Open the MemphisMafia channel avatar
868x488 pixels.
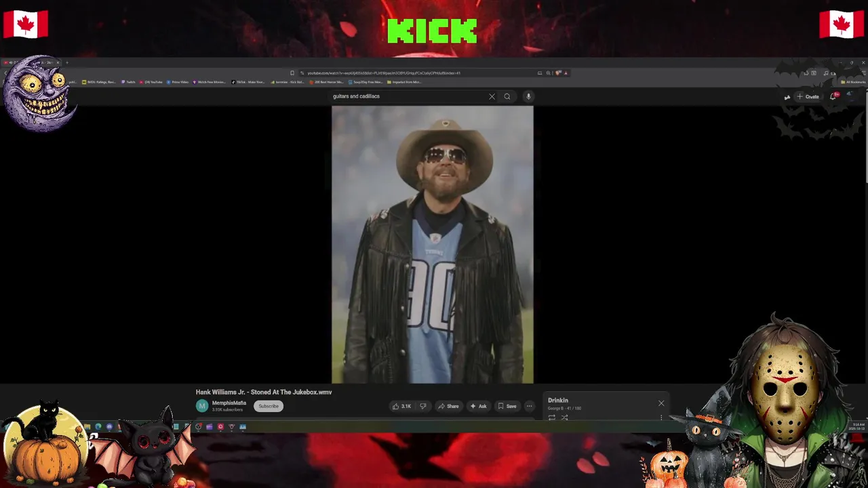pyautogui.click(x=202, y=406)
